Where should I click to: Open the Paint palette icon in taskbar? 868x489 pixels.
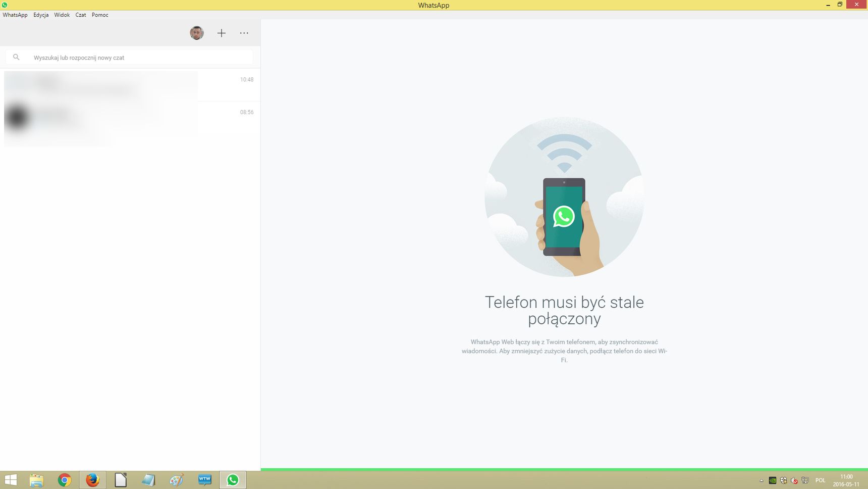[x=176, y=480]
